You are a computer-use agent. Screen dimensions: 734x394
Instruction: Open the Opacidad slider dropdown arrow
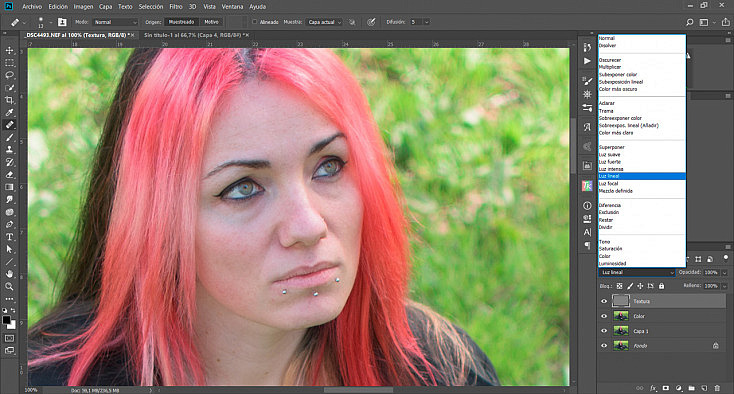point(725,272)
